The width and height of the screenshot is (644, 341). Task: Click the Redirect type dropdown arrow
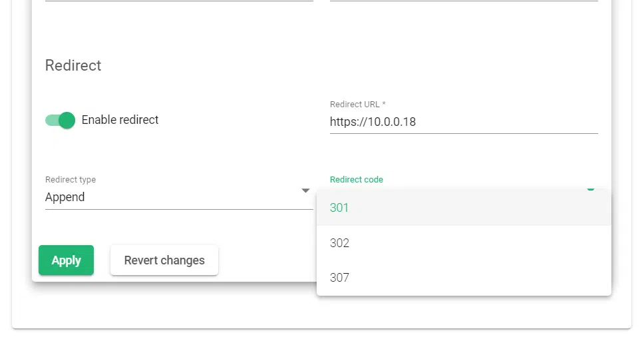[x=305, y=190]
